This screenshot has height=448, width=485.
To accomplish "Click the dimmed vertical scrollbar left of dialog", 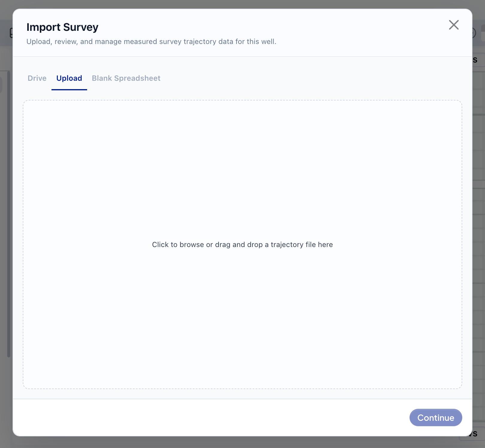I will tap(9, 214).
